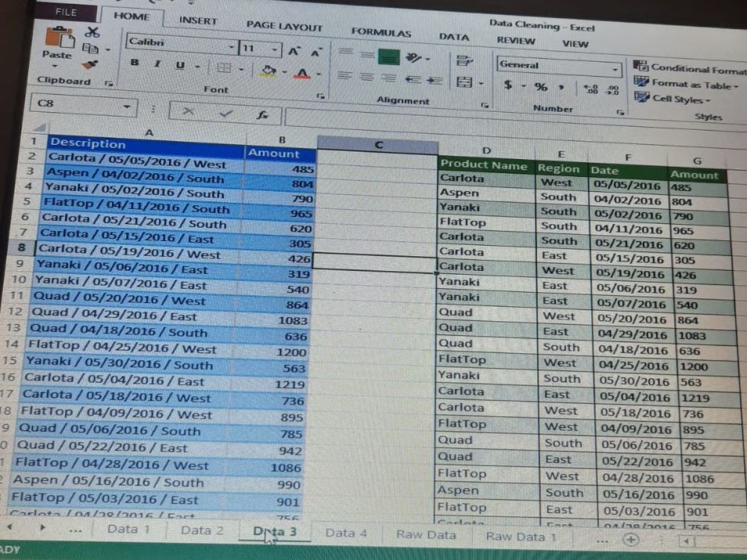747x560 pixels.
Task: Click the Paste clipboard icon
Action: [60, 37]
